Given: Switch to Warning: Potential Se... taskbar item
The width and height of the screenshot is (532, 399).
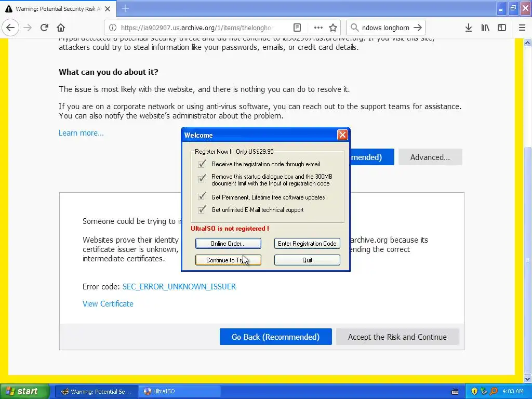Looking at the screenshot, I should coord(96,391).
